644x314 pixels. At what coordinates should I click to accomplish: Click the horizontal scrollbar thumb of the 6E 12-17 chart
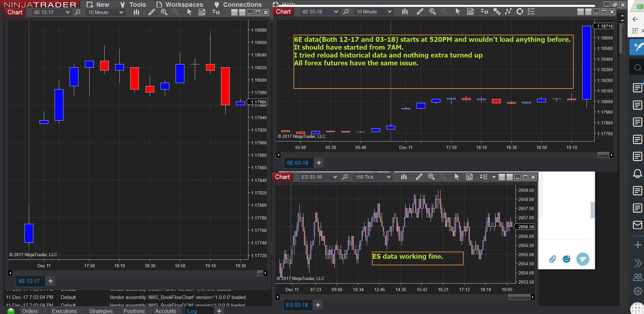coord(260,273)
